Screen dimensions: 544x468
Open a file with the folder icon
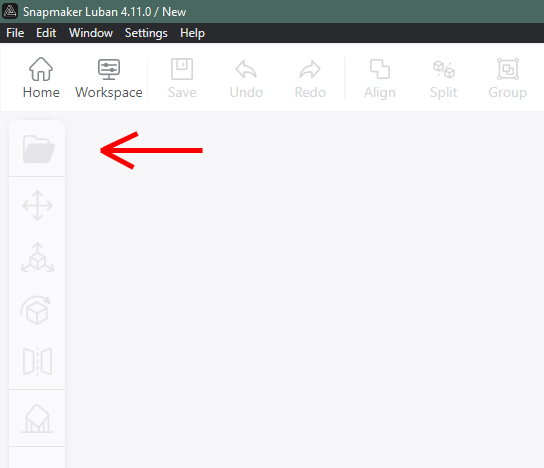pos(39,149)
